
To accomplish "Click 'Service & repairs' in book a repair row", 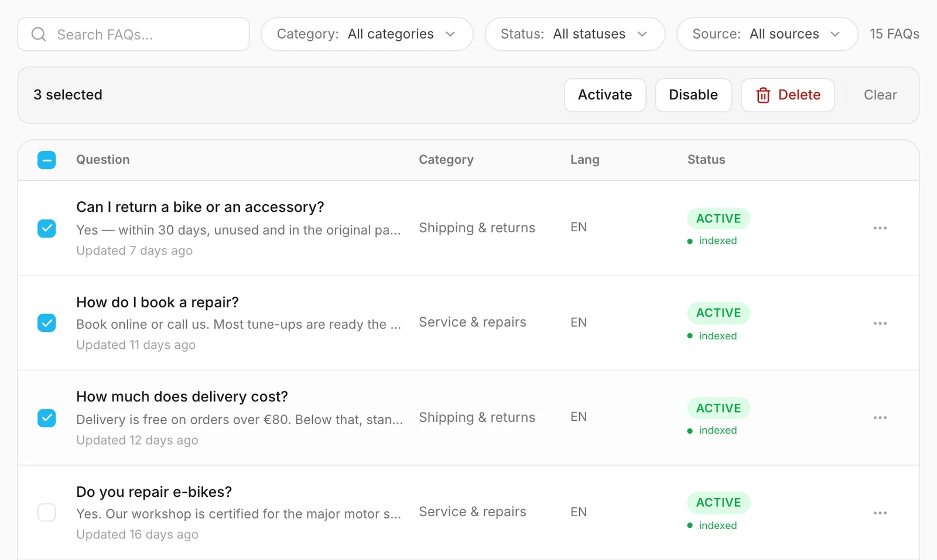I will pyautogui.click(x=473, y=322).
